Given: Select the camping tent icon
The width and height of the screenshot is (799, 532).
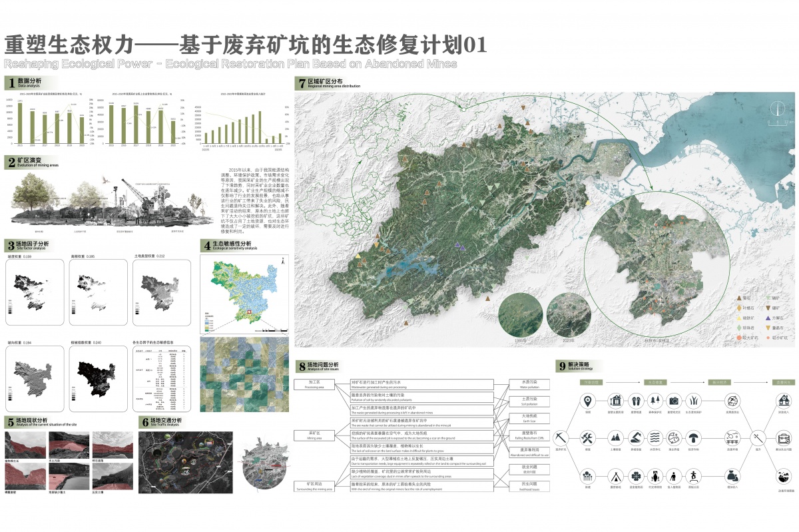Looking at the screenshot, I should click(x=615, y=476).
